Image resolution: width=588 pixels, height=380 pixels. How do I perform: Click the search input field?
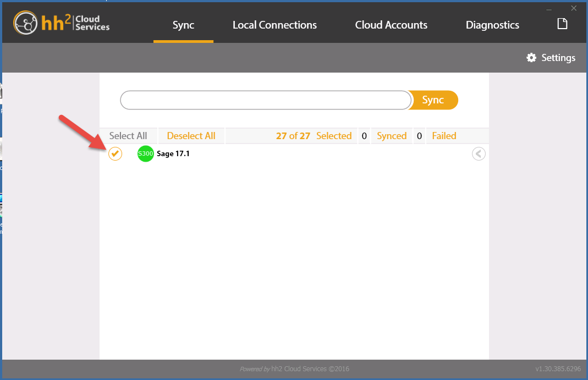pos(266,100)
